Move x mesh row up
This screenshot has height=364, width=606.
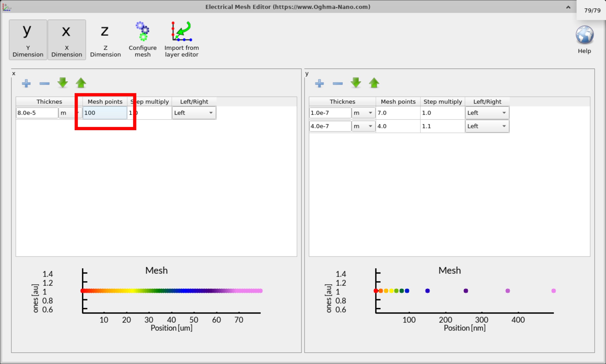tap(81, 83)
